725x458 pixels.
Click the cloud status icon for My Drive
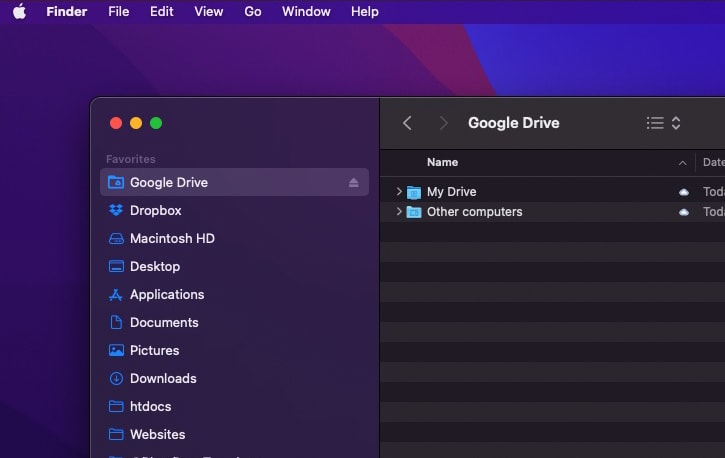pyautogui.click(x=684, y=192)
